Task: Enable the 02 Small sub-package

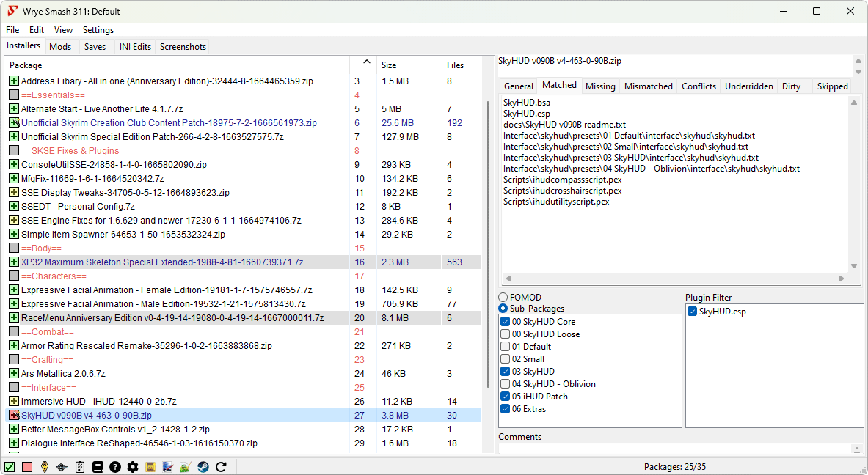Action: pyautogui.click(x=505, y=359)
